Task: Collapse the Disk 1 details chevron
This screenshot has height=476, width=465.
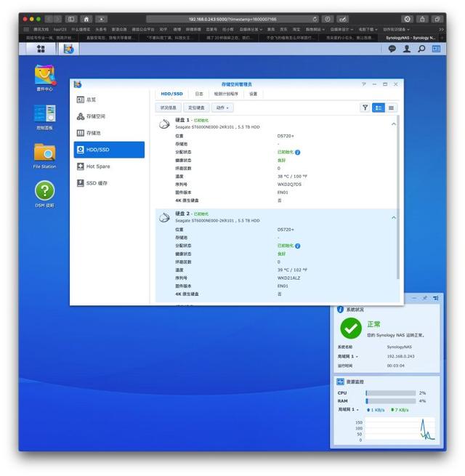Action: 394,124
